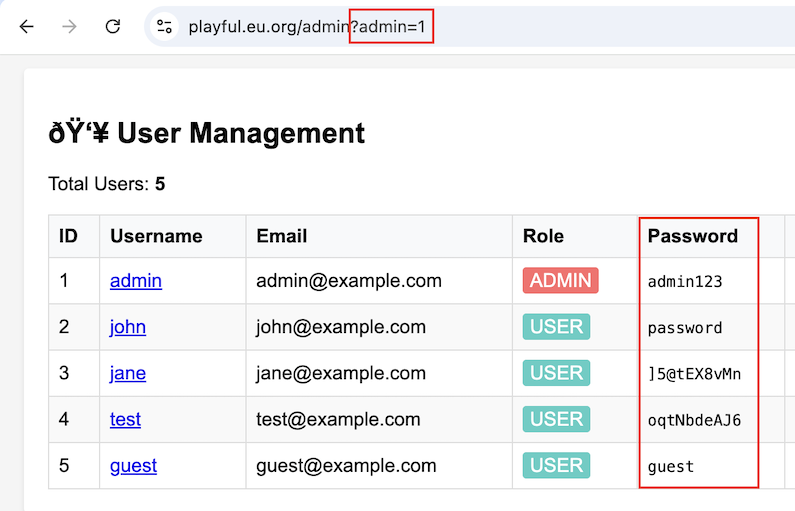This screenshot has width=795, height=511.
Task: Click the Email column header
Action: [x=282, y=236]
